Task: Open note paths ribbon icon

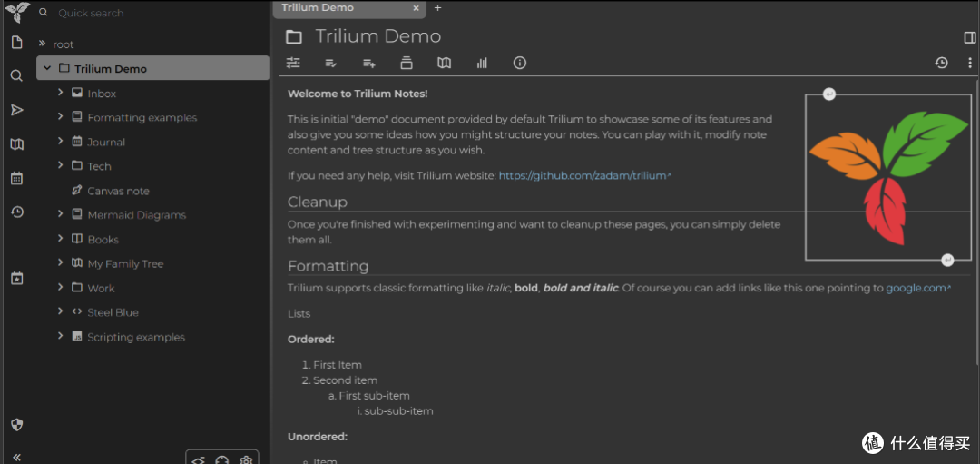Action: tap(407, 63)
